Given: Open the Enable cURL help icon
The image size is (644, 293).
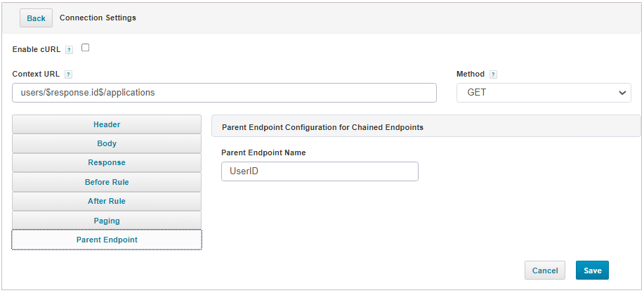Looking at the screenshot, I should point(69,50).
